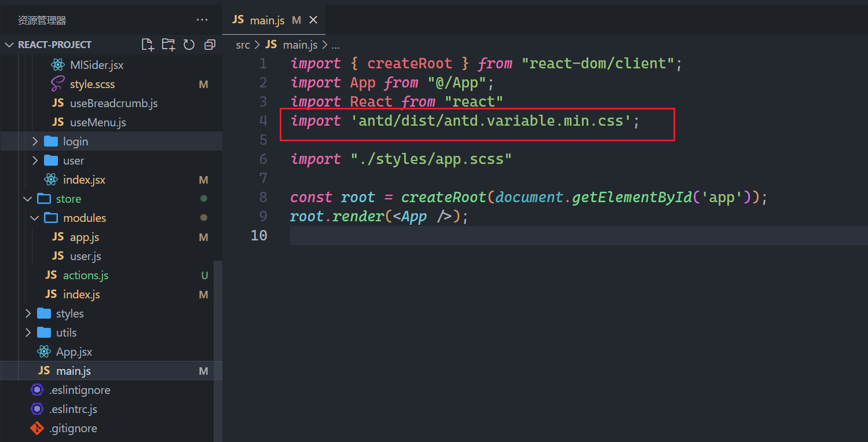Click the ESLint icon beside .eslintrc.js
The width and height of the screenshot is (868, 442).
coord(36,409)
